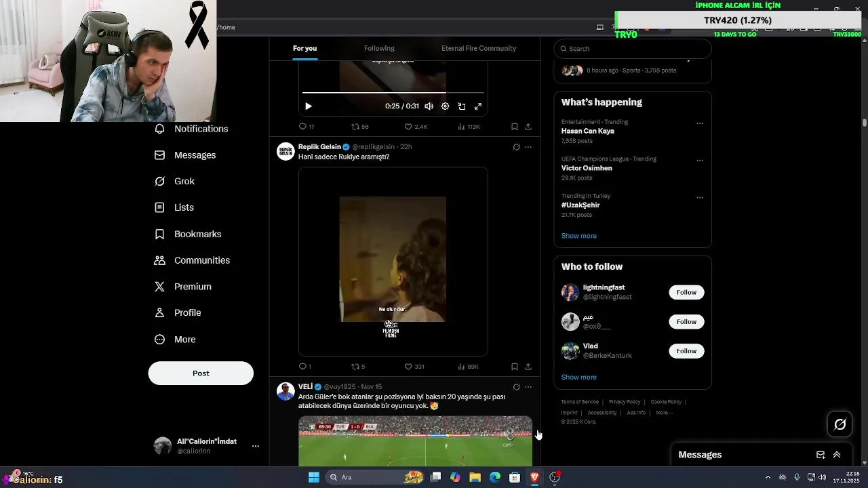
Task: Mute the video via speaker icon
Action: (x=429, y=106)
